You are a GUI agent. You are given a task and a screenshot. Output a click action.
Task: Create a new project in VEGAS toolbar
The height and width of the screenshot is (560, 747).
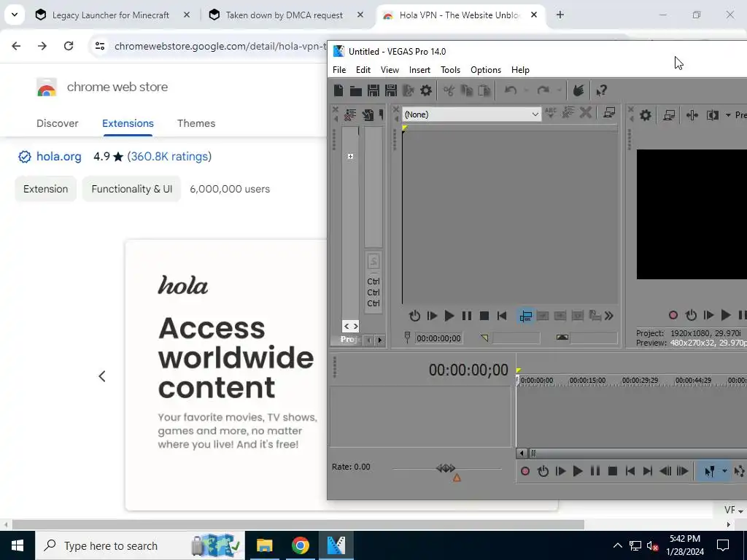click(338, 90)
